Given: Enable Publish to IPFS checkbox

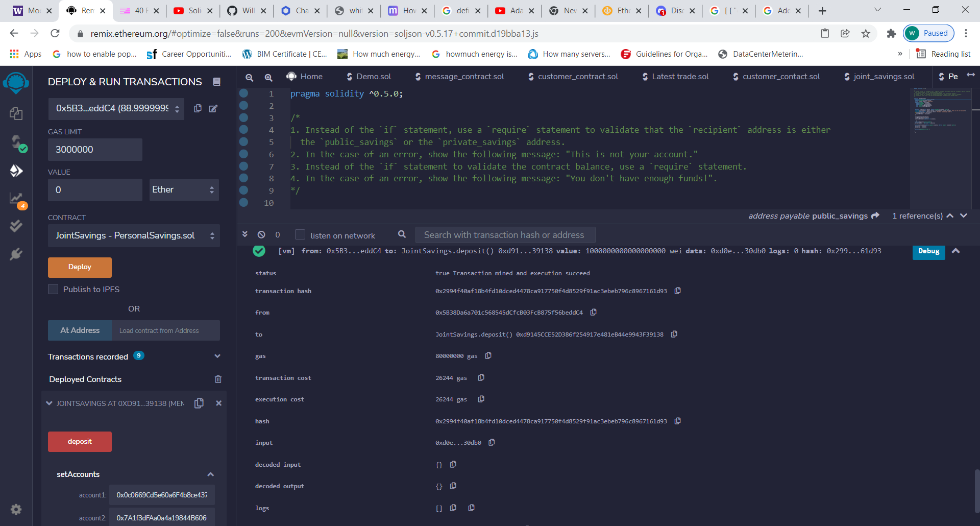Looking at the screenshot, I should pyautogui.click(x=53, y=289).
